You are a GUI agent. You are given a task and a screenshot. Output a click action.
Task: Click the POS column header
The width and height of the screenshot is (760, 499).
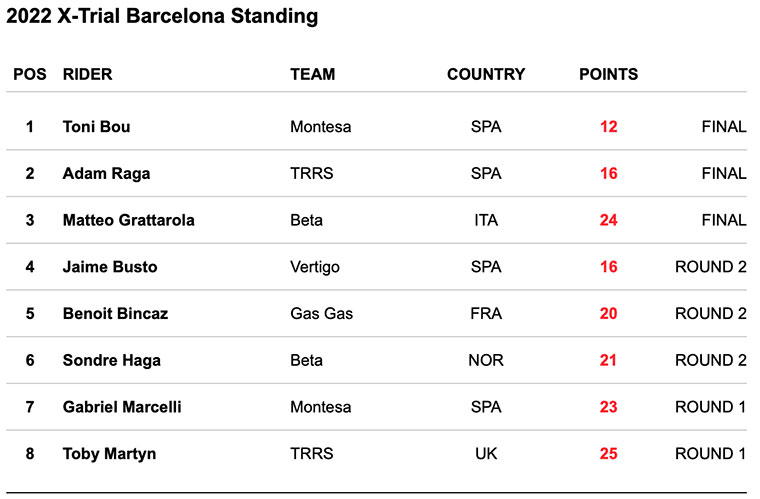(30, 74)
